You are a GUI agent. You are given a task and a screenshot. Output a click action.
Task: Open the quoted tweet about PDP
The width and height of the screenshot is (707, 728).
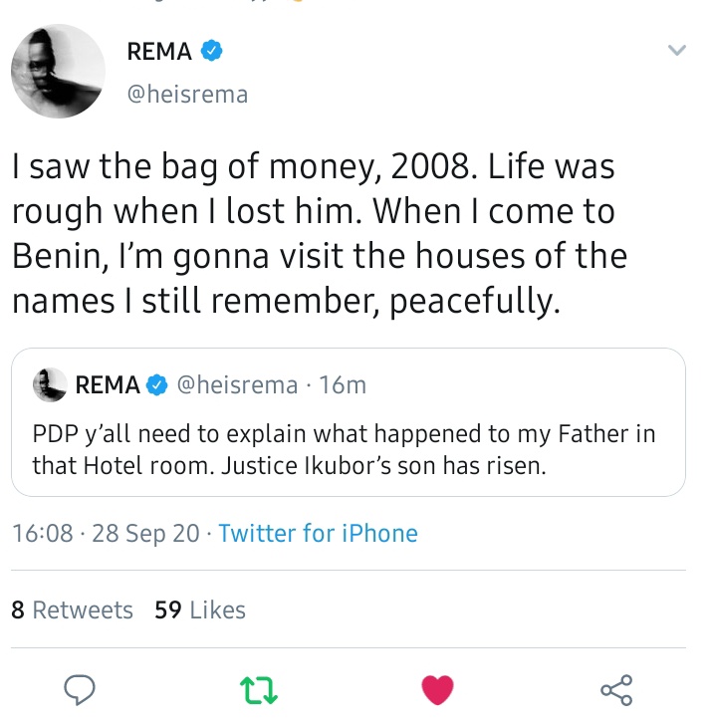tap(348, 450)
